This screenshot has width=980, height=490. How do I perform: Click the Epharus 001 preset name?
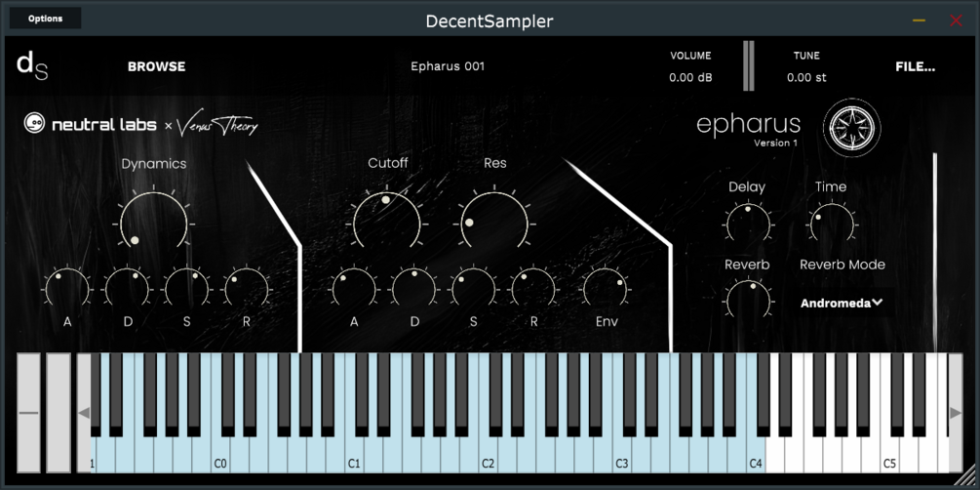click(448, 66)
